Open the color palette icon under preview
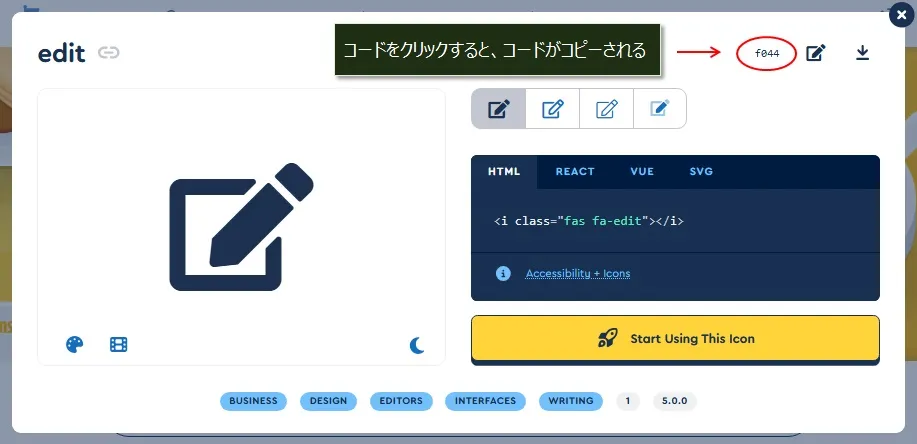 pyautogui.click(x=75, y=345)
